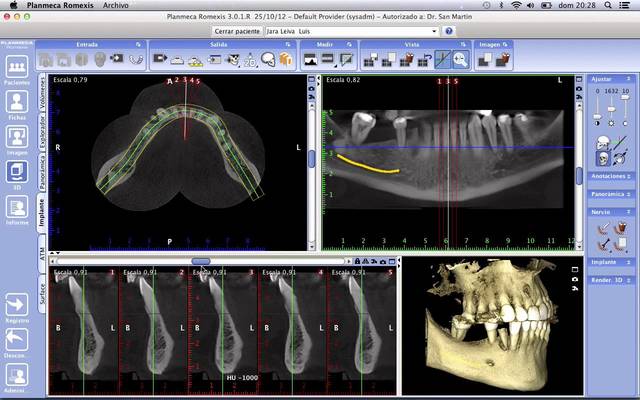Select the 3D module in sidebar
Image resolution: width=640 pixels, height=400 pixels.
point(17,171)
